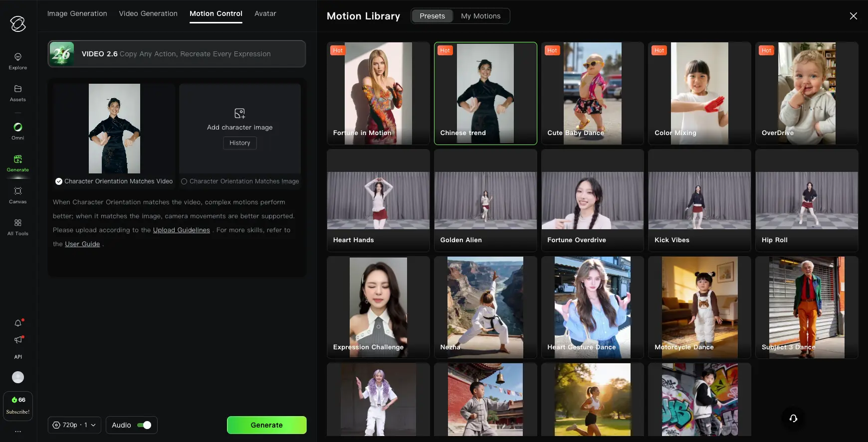This screenshot has width=868, height=442.
Task: Choose the Chinese trend preset
Action: point(485,93)
